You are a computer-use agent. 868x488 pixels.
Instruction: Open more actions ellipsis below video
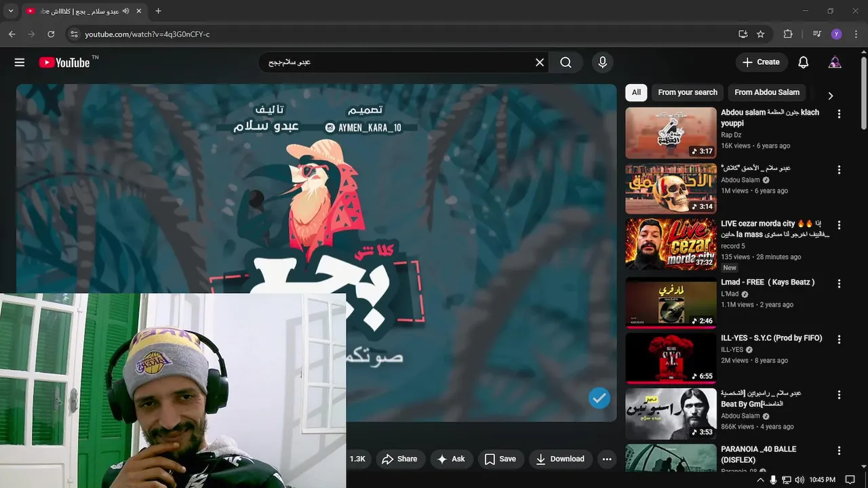[x=607, y=459]
